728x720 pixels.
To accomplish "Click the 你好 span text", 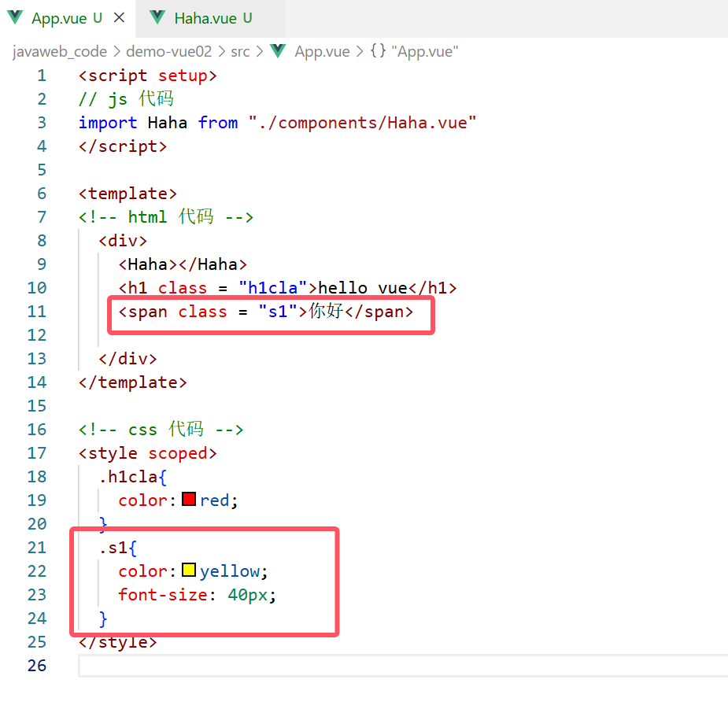I will click(x=327, y=311).
